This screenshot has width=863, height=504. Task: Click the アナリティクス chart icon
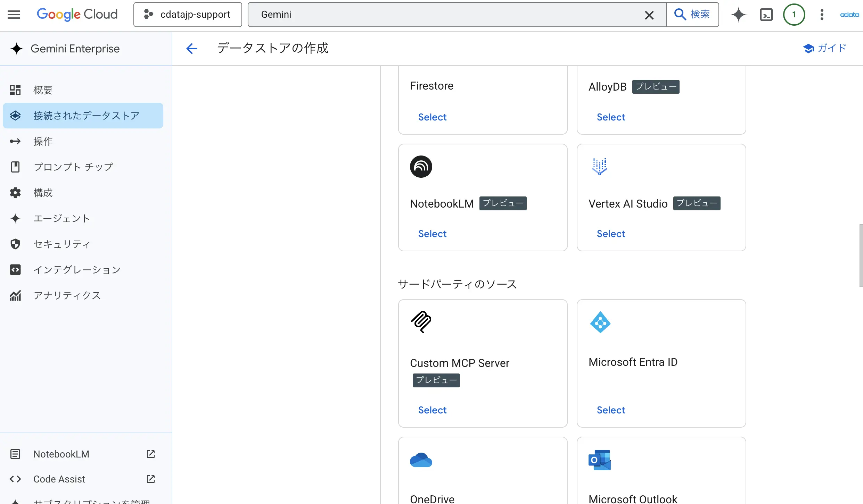[15, 295]
